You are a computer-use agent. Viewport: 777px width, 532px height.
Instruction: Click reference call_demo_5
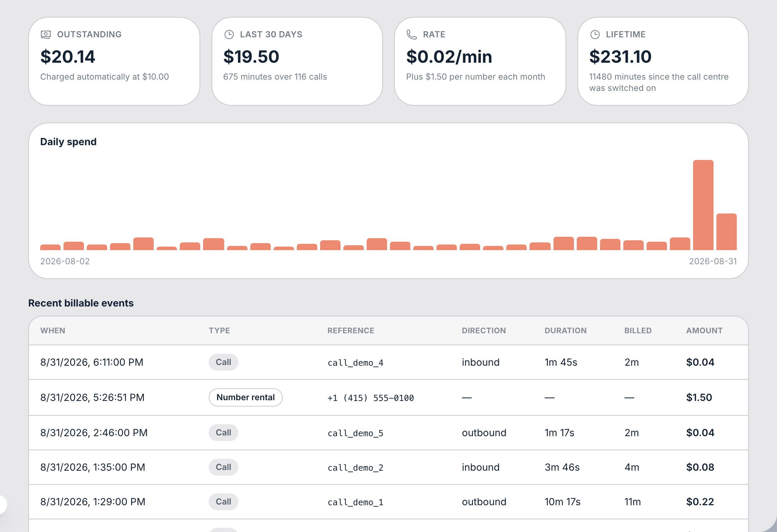(355, 433)
